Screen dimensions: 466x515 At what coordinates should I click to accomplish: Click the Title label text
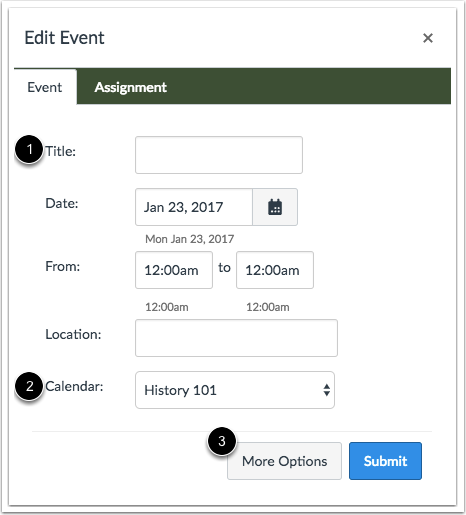pyautogui.click(x=61, y=151)
